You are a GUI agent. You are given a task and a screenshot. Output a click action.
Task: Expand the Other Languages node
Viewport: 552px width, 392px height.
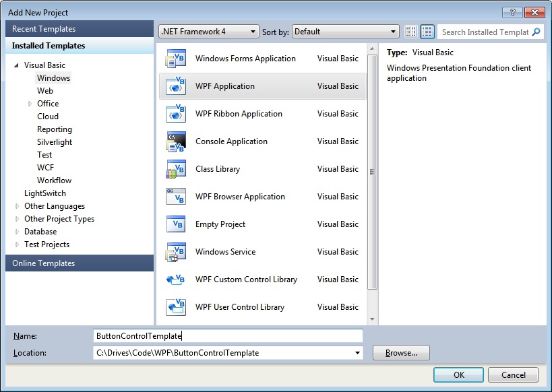[17, 206]
